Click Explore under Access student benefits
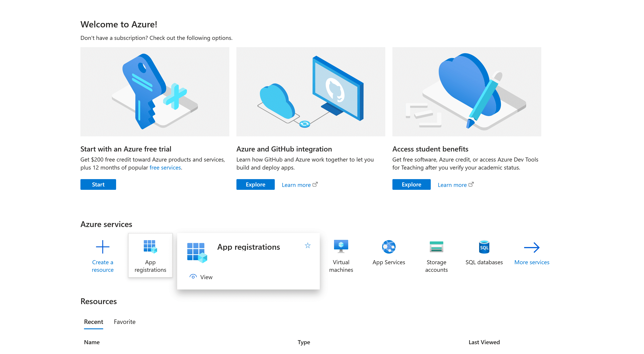The height and width of the screenshot is (354, 644). (x=411, y=184)
